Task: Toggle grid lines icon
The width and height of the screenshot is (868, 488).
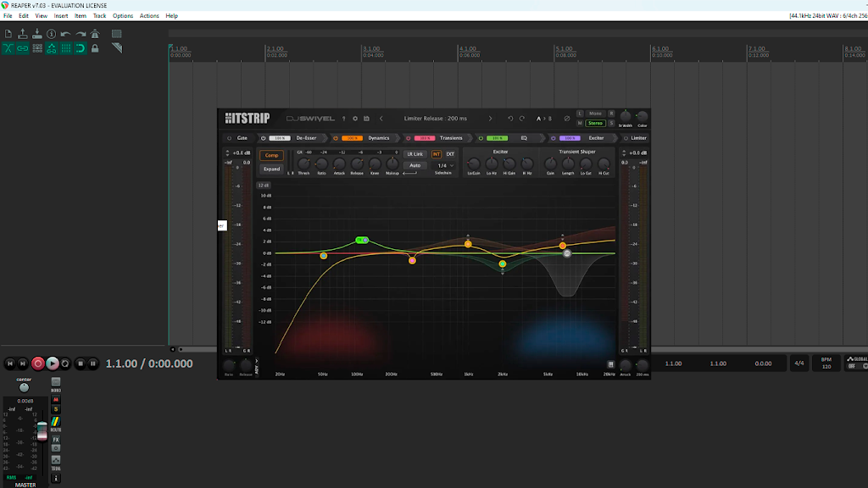Action: pos(66,48)
